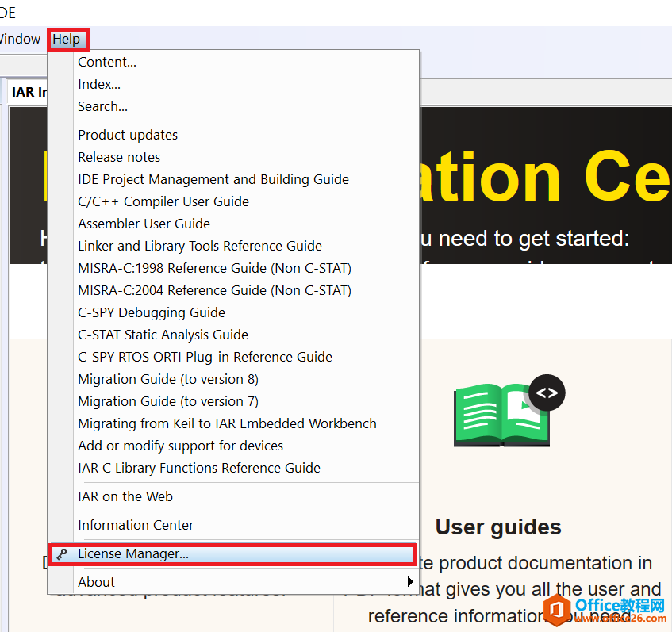Viewport: 672px width, 632px height.
Task: Open Linker and Library Tools Reference Guide
Action: [233, 247]
